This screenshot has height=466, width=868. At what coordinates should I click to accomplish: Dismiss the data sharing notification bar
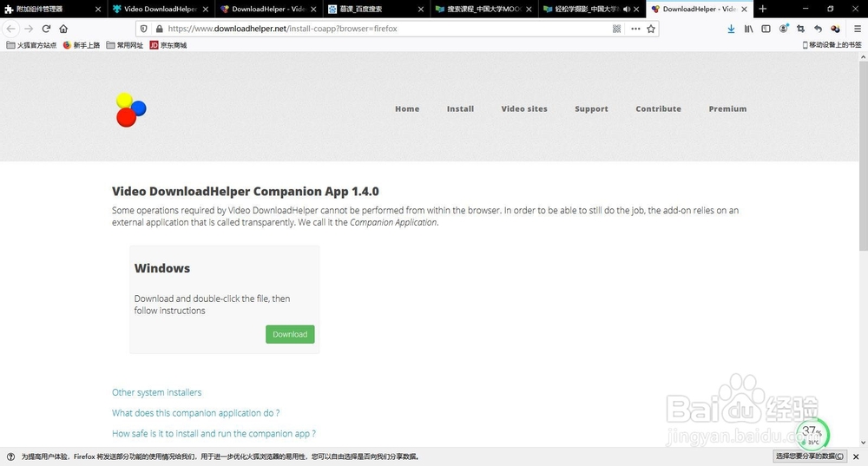(856, 456)
